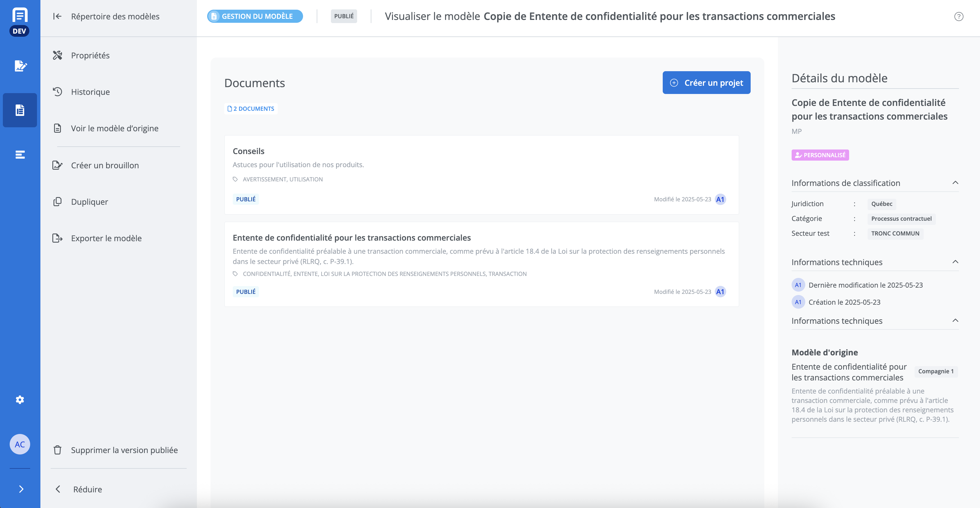Open Propriétés menu item
This screenshot has width=980, height=508.
pos(90,56)
